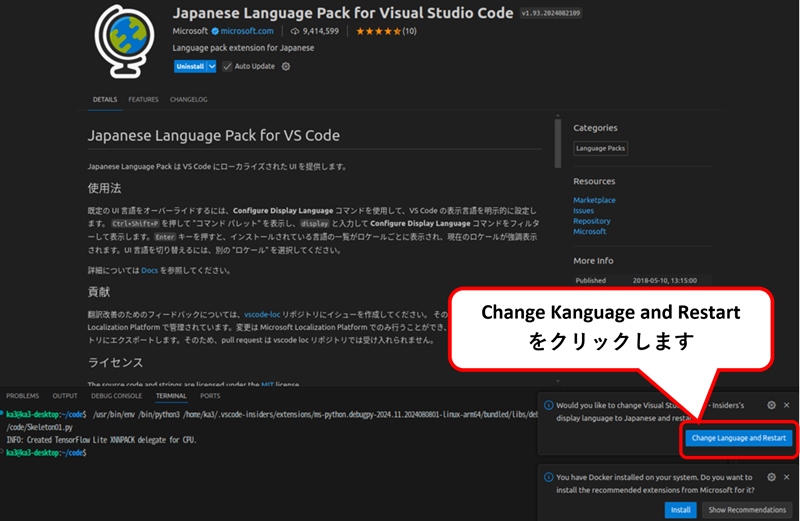This screenshot has height=521, width=800.
Task: Open gear on the Docker notification
Action: tap(771, 477)
